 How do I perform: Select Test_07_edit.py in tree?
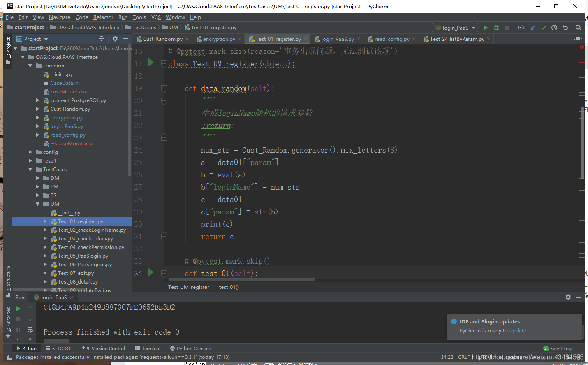coord(76,273)
